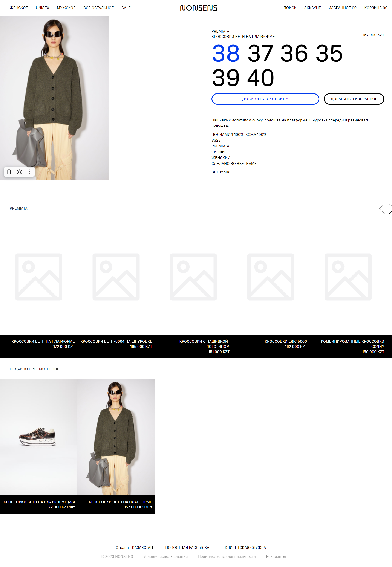This screenshot has width=392, height=567.
Task: Click color label СИНИЙ
Action: [x=218, y=152]
